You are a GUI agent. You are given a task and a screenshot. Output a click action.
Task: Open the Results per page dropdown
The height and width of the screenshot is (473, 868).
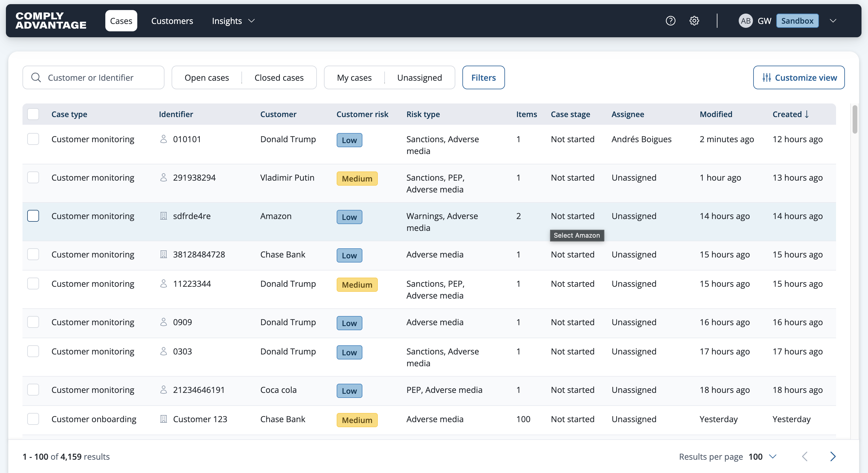(x=763, y=456)
